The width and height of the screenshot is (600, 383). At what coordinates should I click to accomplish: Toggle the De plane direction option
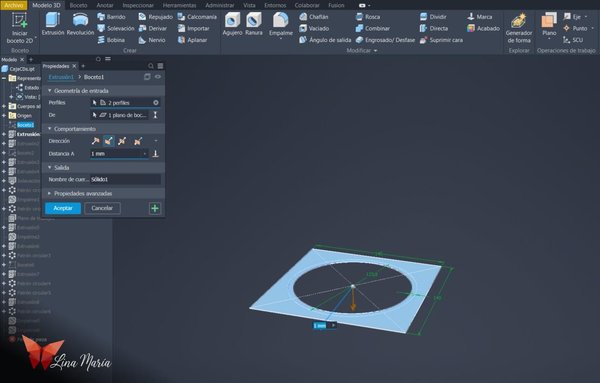[155, 115]
